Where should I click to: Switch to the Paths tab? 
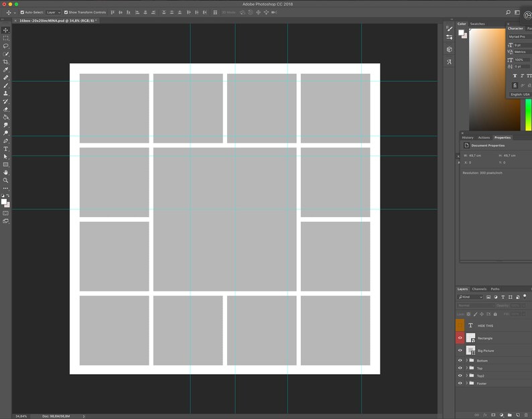tap(495, 289)
